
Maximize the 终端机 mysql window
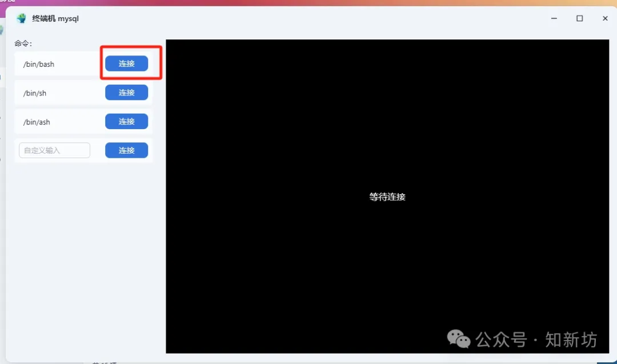[x=579, y=18]
